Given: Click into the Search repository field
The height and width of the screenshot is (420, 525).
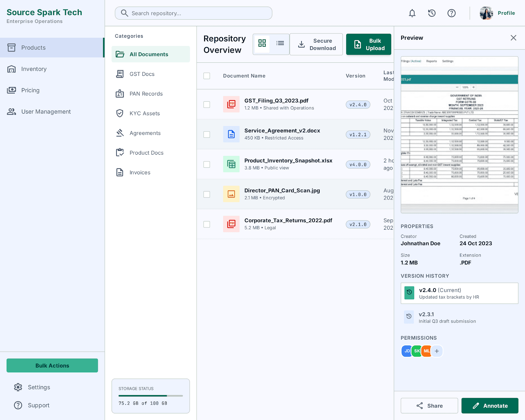Looking at the screenshot, I should click(x=194, y=13).
